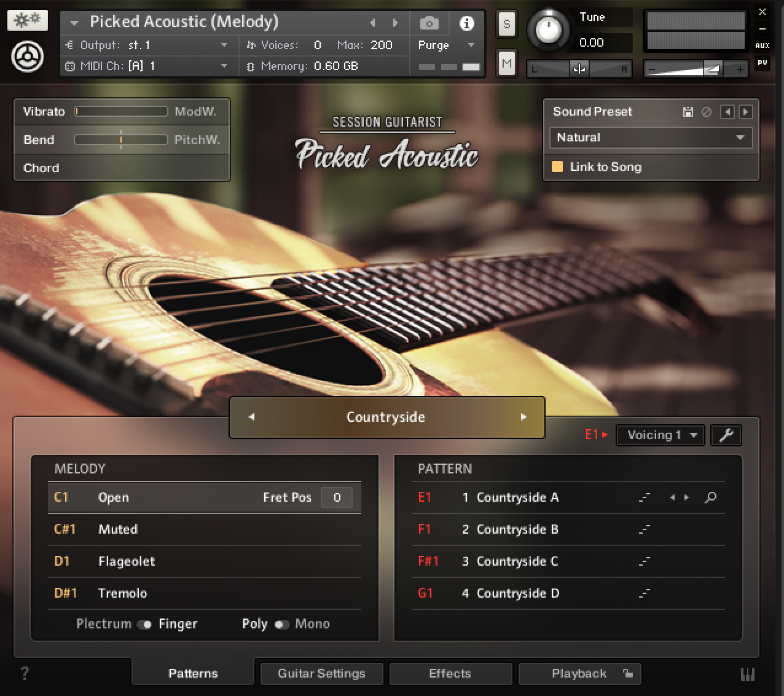
Task: Click the keyboard icon at bottom right
Action: (x=748, y=674)
